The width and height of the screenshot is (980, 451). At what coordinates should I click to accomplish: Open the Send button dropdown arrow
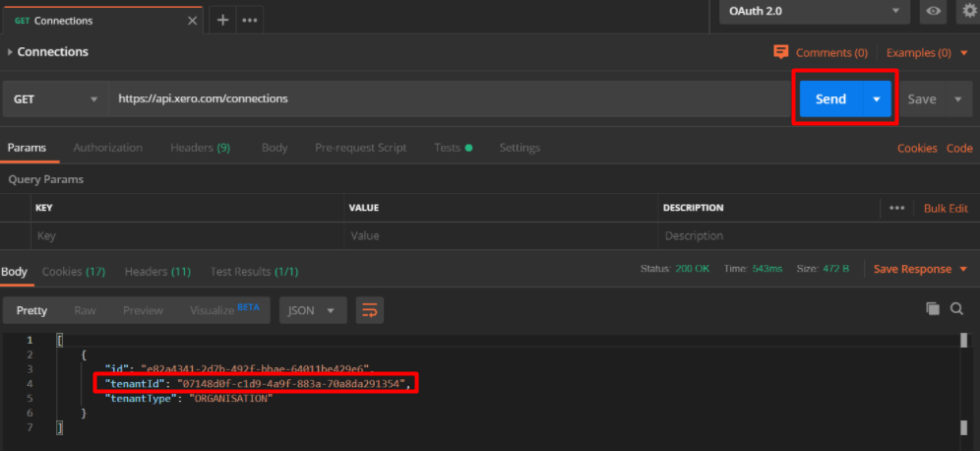(877, 98)
